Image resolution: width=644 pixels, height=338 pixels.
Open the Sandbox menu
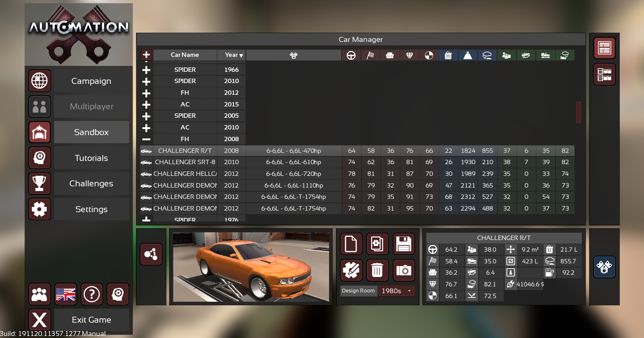tap(92, 132)
